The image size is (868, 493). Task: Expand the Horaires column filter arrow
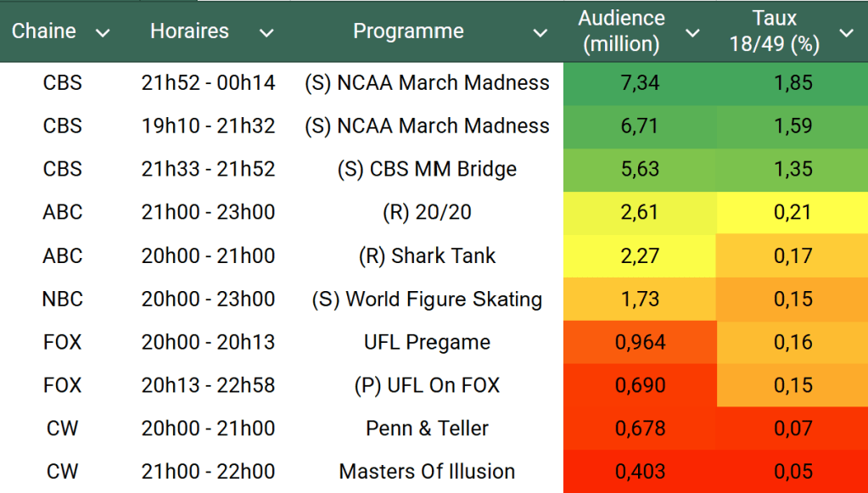point(266,33)
